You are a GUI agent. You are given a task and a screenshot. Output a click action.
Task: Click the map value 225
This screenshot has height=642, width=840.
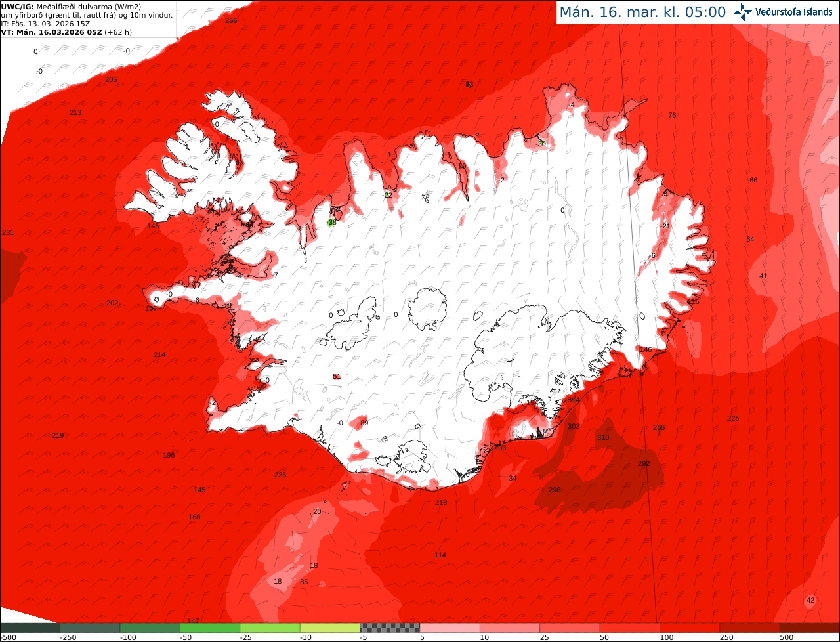coord(733,418)
